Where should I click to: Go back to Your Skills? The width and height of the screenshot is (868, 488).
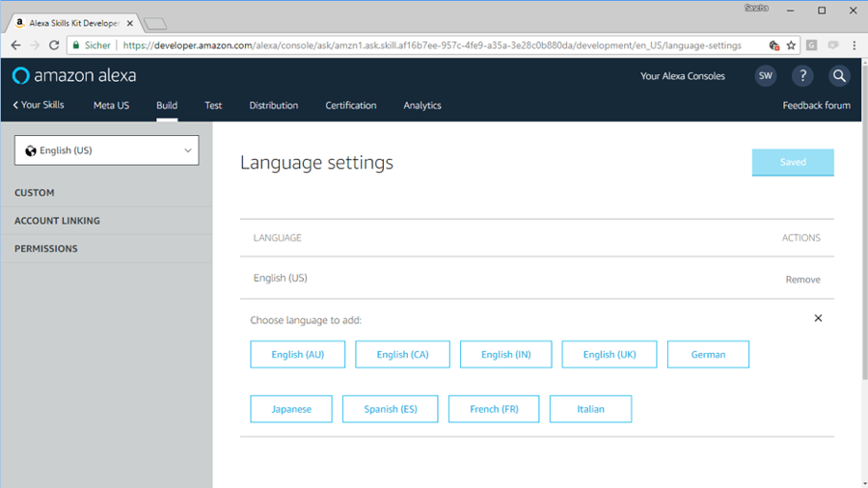pos(39,104)
